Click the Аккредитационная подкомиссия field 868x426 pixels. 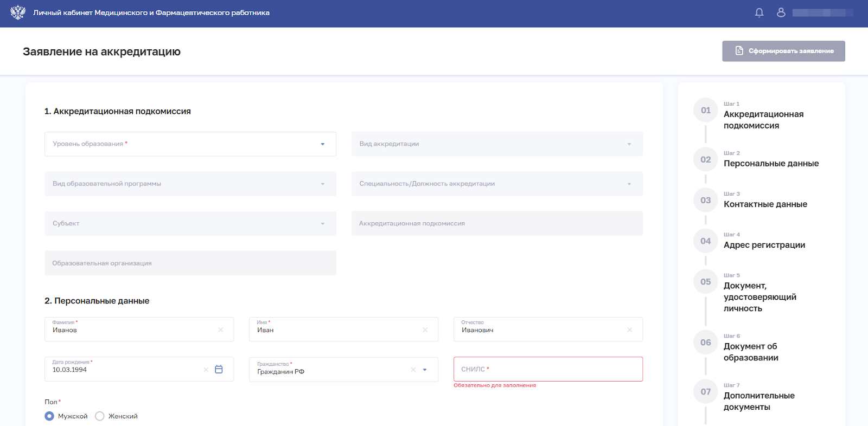[x=497, y=223]
